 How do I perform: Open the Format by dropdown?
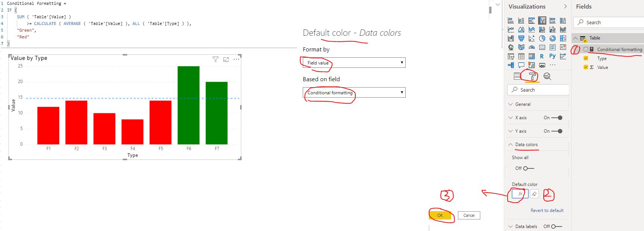[354, 63]
